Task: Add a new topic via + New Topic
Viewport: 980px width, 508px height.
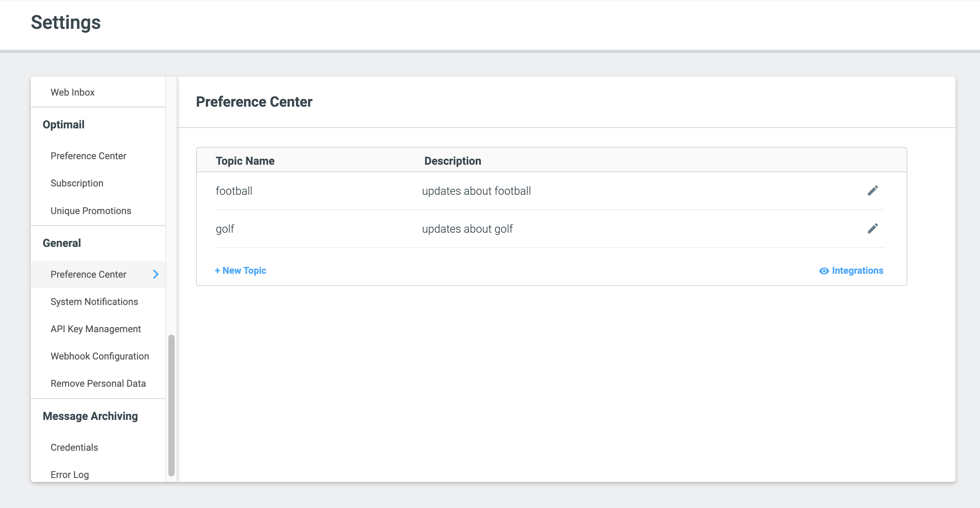Action: click(x=241, y=271)
